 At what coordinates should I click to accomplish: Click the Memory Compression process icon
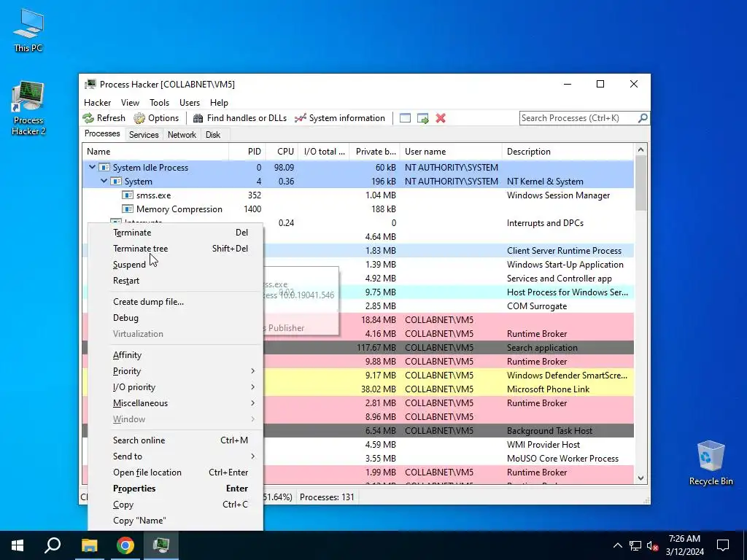tap(127, 209)
